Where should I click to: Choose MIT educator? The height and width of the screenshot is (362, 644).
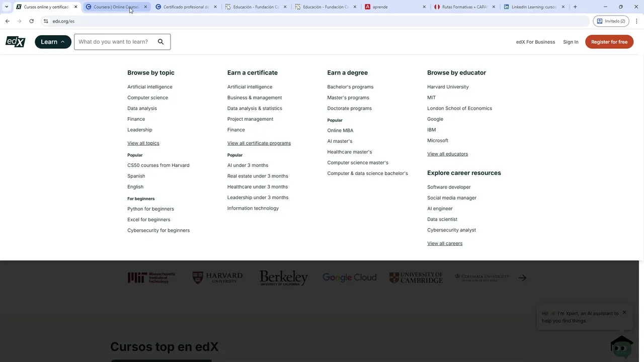click(432, 98)
